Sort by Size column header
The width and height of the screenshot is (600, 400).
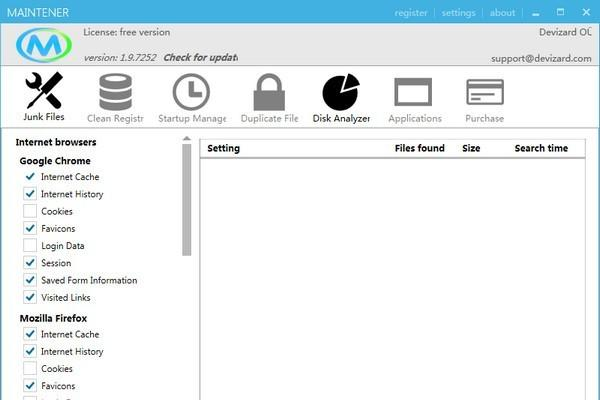pos(471,148)
